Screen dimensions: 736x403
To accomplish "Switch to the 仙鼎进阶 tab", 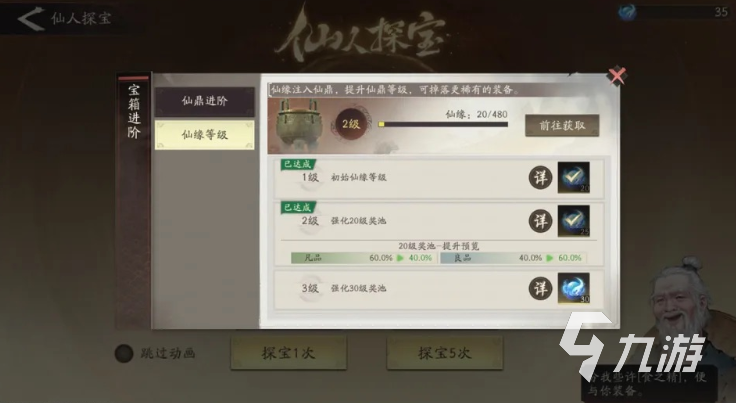I will point(205,101).
